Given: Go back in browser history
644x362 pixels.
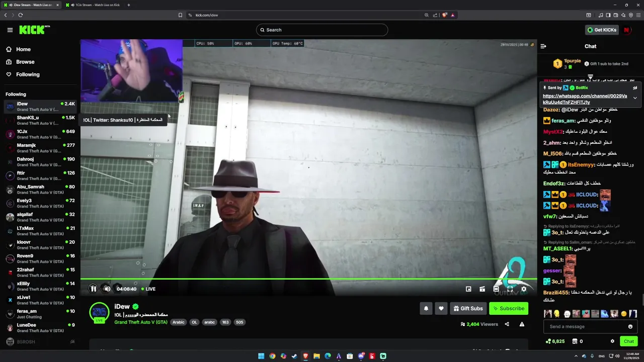Looking at the screenshot, I should [6, 15].
